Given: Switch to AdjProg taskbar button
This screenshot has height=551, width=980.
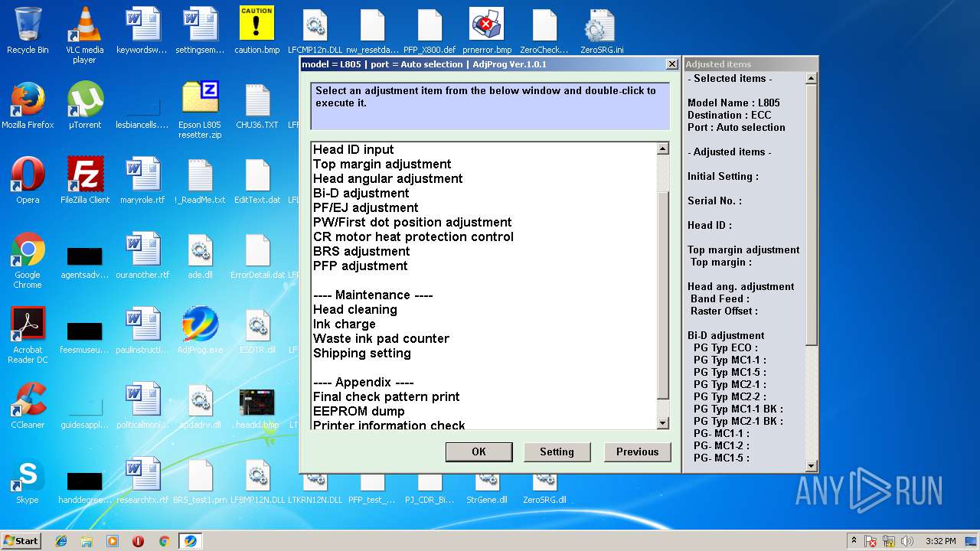Looking at the screenshot, I should [190, 541].
